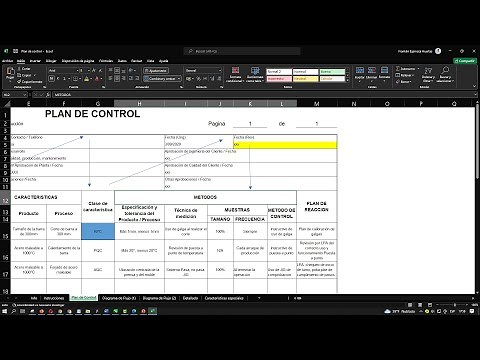Toggle underline (S) formatting
This screenshot has width=480, height=360.
click(64, 79)
